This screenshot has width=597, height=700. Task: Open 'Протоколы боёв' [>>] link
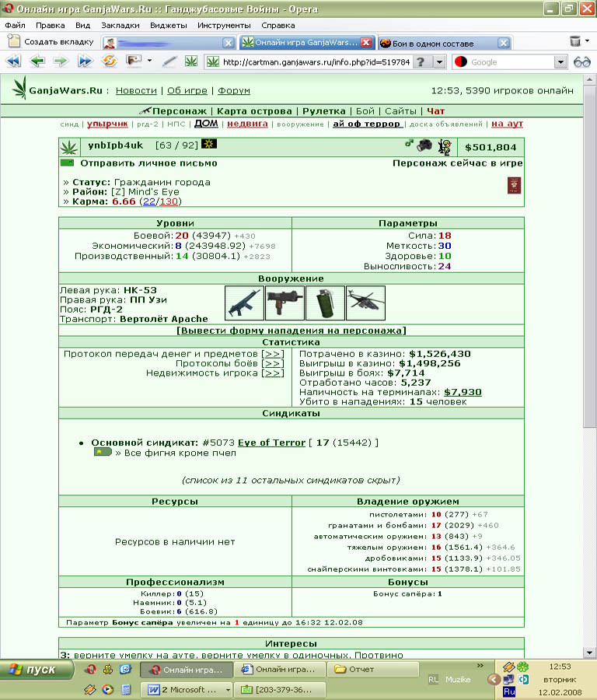tap(273, 363)
